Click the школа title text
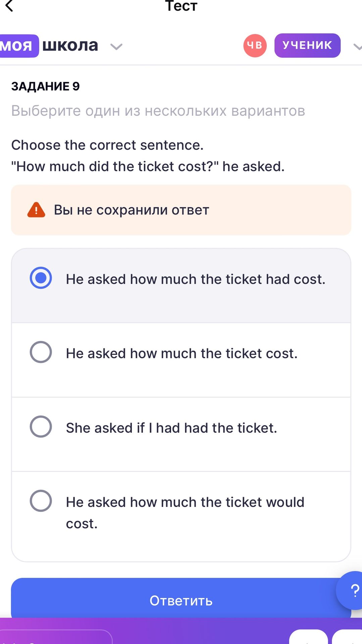Screen dimensions: 362x644 [70, 45]
